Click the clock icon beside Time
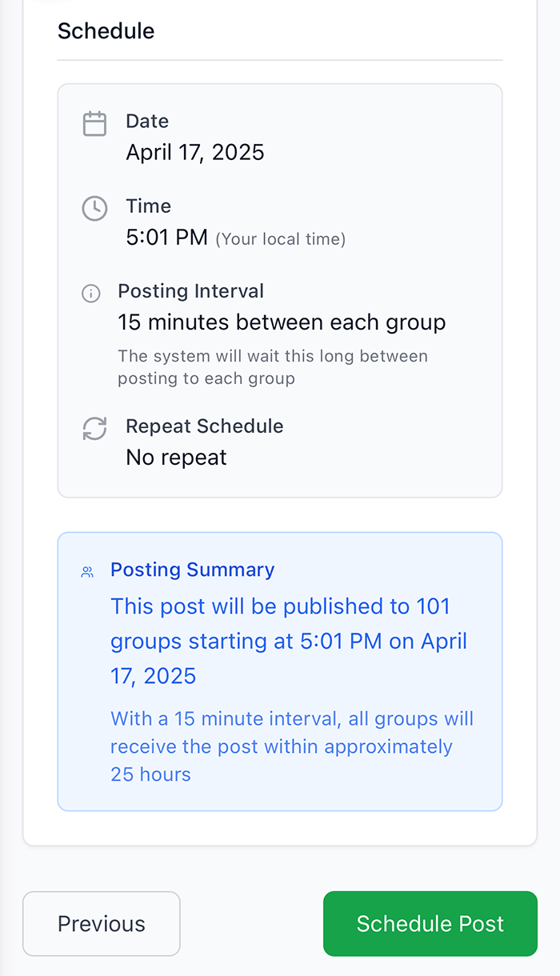The width and height of the screenshot is (560, 976). pyautogui.click(x=94, y=208)
